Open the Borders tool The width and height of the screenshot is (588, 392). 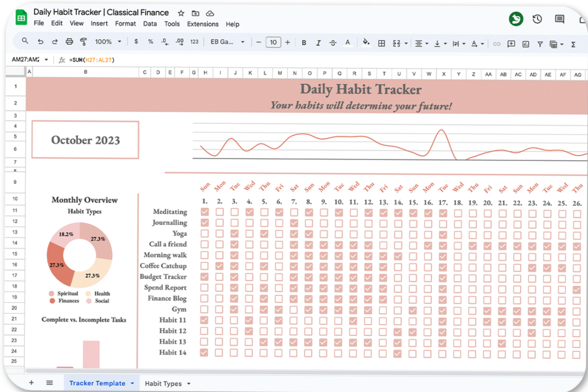click(x=381, y=43)
